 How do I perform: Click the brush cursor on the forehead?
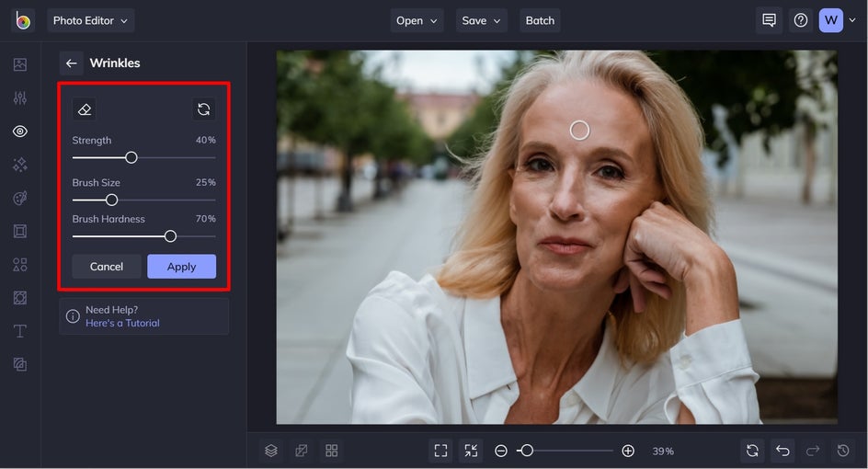579,130
